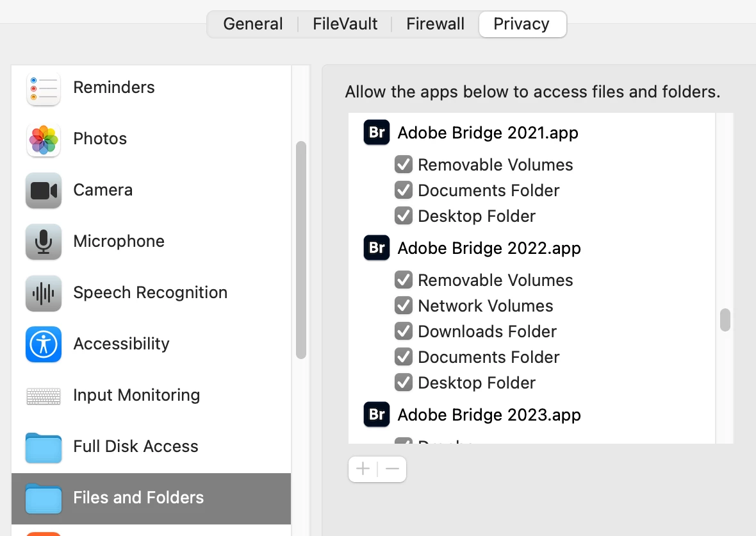Click the Adobe Bridge 2021.app name

[x=488, y=133]
